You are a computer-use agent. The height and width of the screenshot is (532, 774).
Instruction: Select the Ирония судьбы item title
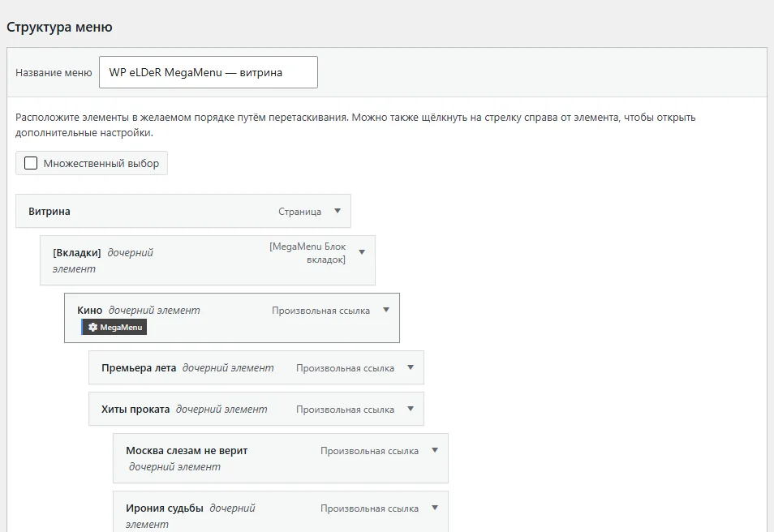(x=165, y=508)
